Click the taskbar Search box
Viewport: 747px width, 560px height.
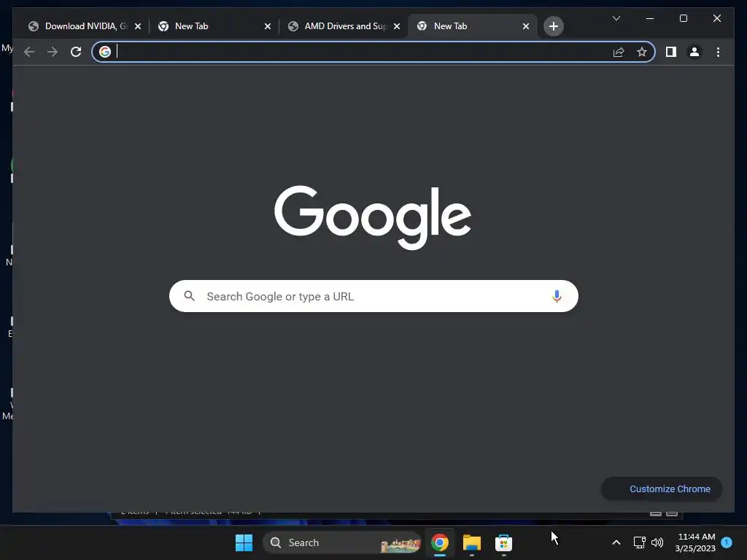[x=342, y=542]
